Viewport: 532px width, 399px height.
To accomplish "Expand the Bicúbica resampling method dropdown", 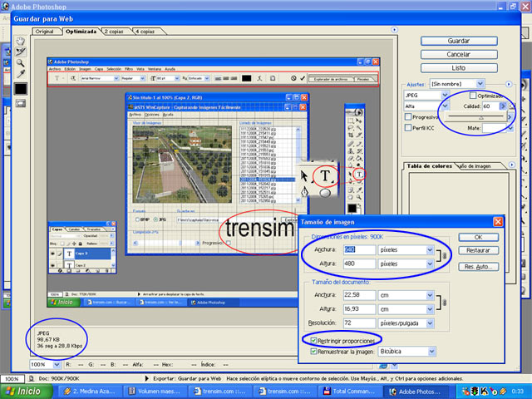I will (x=431, y=352).
